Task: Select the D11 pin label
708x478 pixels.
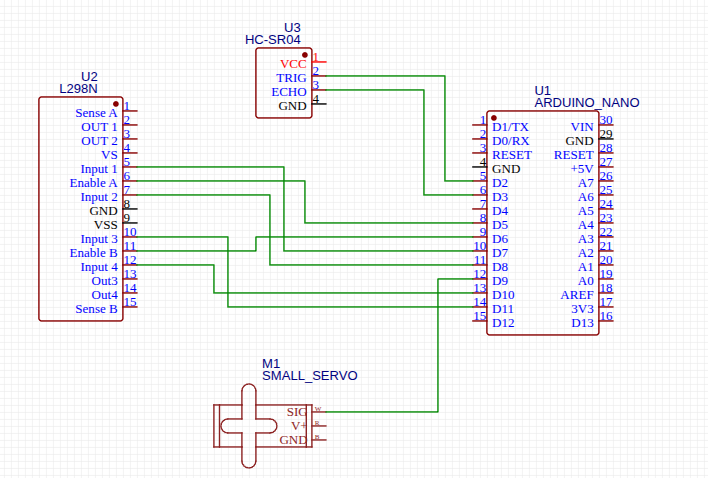Action: 503,309
